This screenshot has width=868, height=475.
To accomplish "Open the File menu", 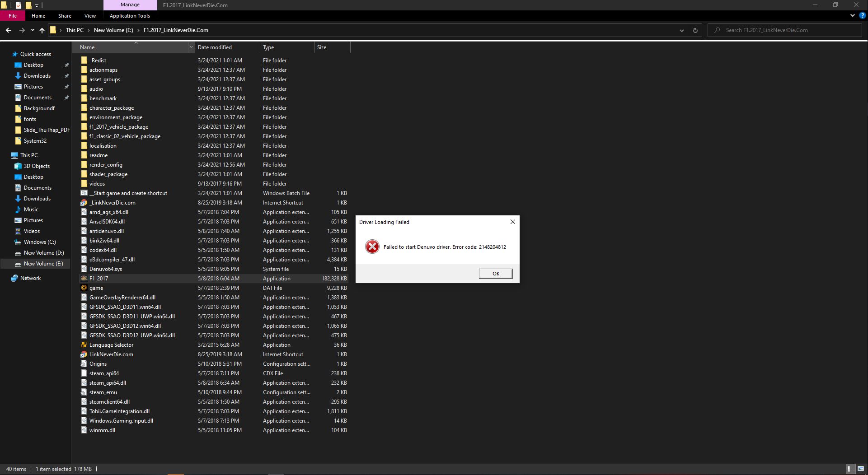I will pyautogui.click(x=13, y=16).
